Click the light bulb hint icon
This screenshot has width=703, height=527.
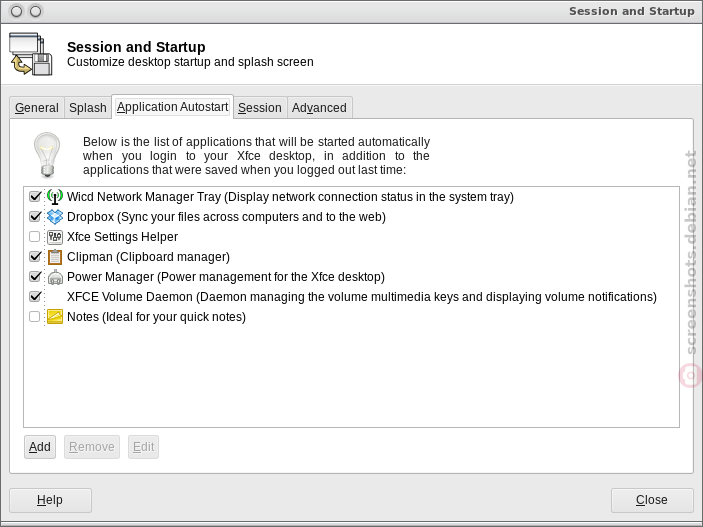click(x=47, y=155)
